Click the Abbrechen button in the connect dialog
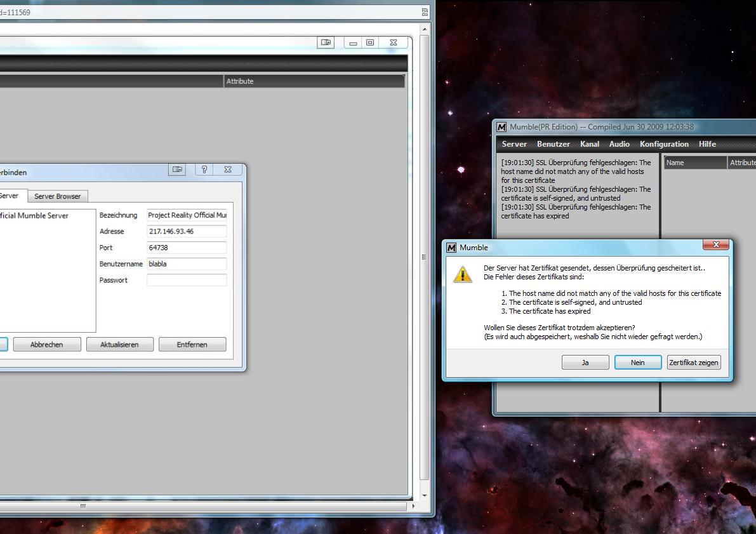The height and width of the screenshot is (534, 756). click(47, 344)
